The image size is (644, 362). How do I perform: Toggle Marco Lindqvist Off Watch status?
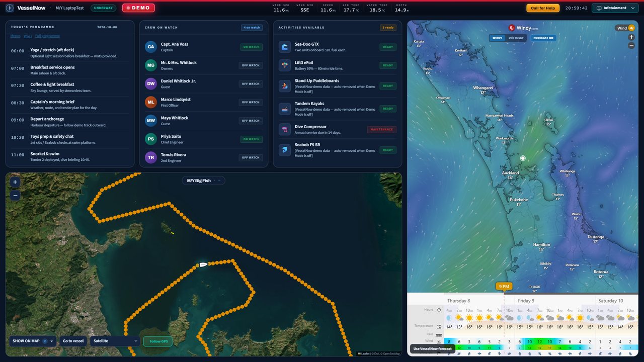pos(251,102)
